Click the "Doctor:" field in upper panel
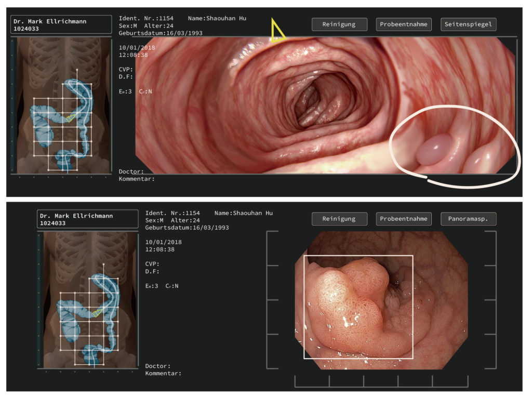Screen dimensions: 532x397 click(131, 171)
